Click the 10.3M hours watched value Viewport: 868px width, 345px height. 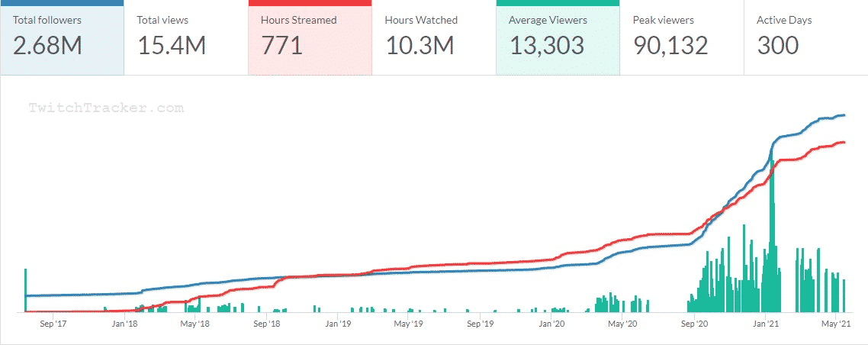[420, 45]
